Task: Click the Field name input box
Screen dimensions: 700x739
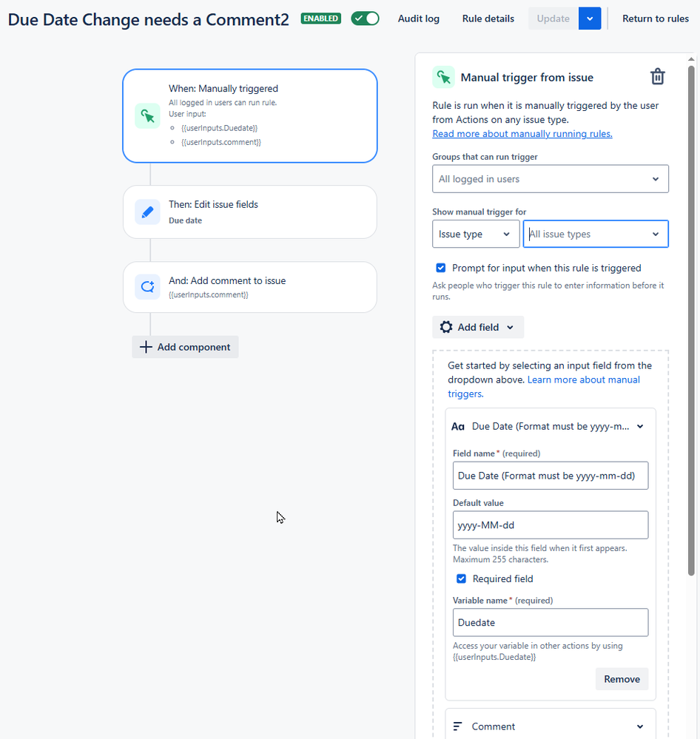Action: point(550,476)
